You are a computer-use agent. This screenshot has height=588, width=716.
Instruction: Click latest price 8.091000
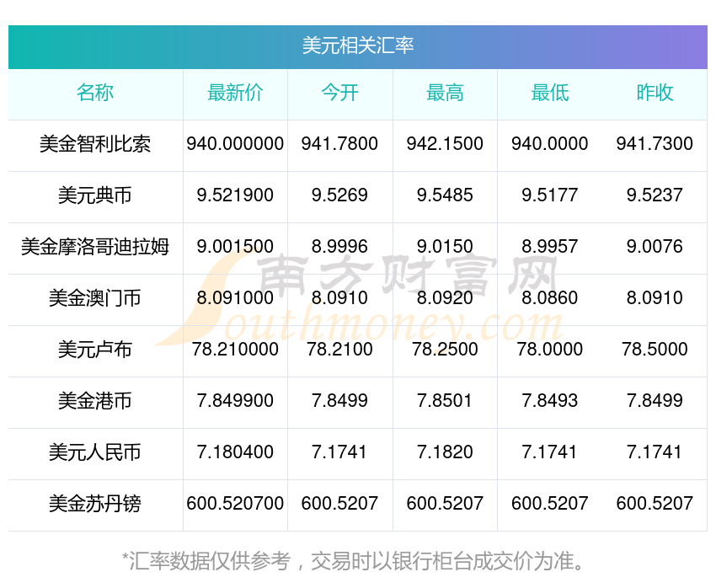click(x=235, y=298)
